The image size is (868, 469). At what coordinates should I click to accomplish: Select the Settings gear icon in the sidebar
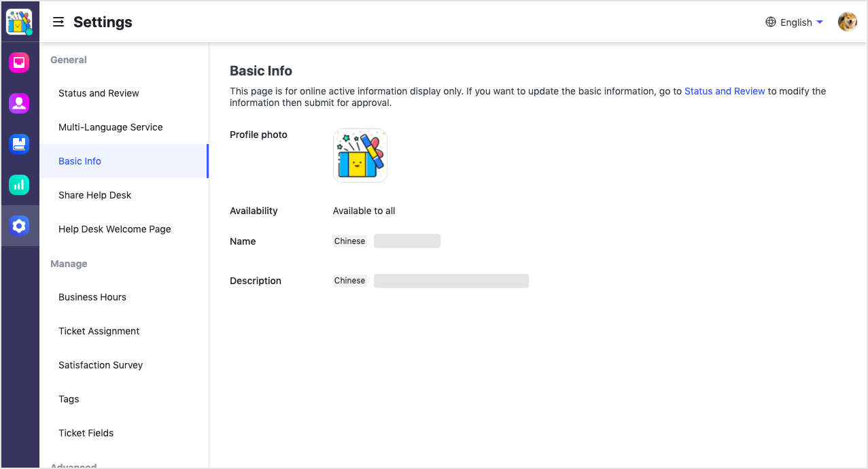19,226
